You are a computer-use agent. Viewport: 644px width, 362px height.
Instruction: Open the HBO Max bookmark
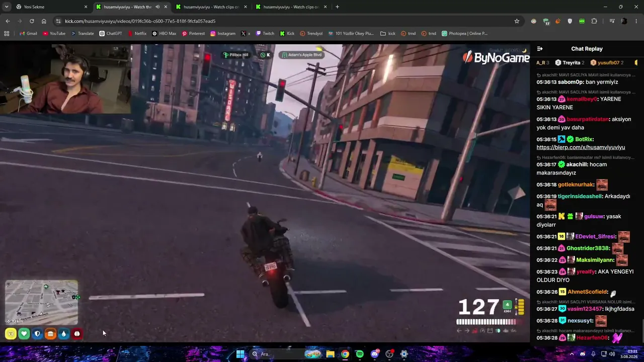coord(164,34)
